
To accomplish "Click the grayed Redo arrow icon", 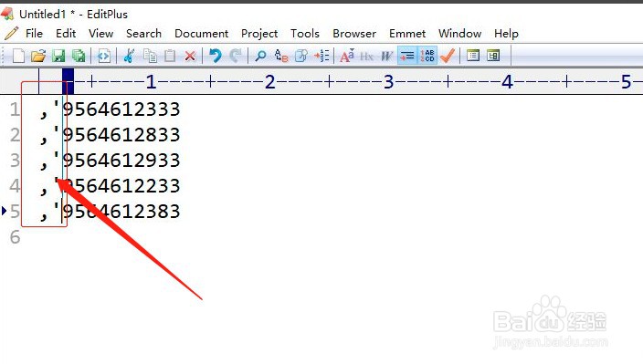I will click(235, 56).
